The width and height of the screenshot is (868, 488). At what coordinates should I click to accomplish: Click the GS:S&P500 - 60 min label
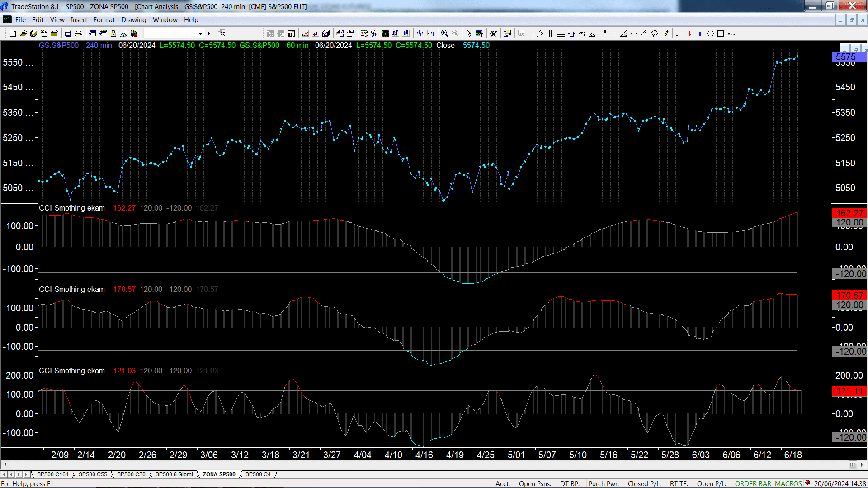[274, 46]
